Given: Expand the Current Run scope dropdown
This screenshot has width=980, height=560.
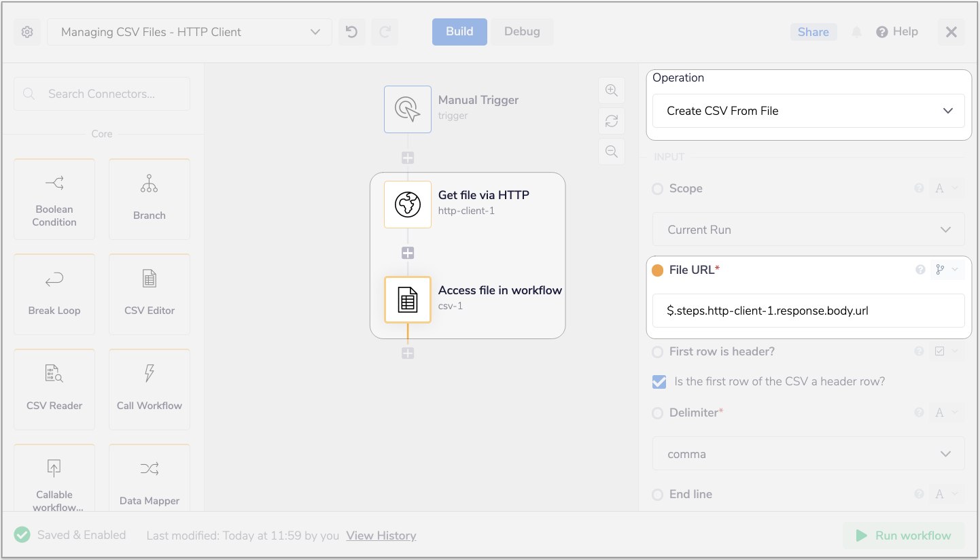Looking at the screenshot, I should pos(808,230).
